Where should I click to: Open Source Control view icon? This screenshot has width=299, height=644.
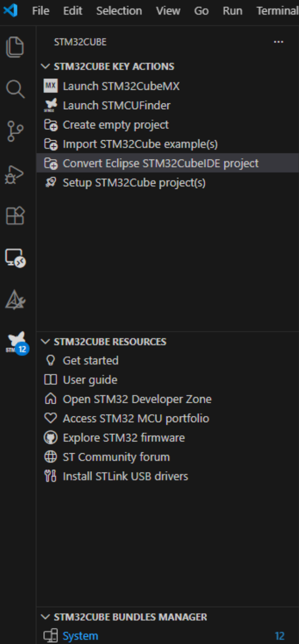pos(15,131)
